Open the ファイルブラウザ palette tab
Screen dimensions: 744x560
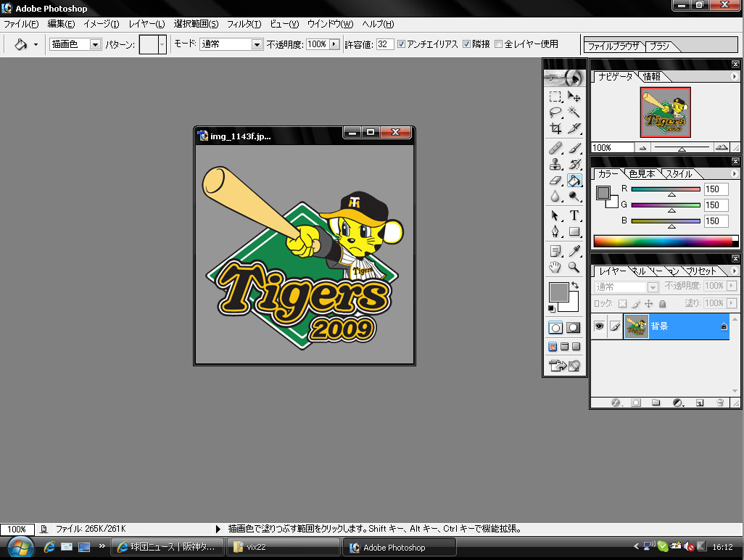613,46
